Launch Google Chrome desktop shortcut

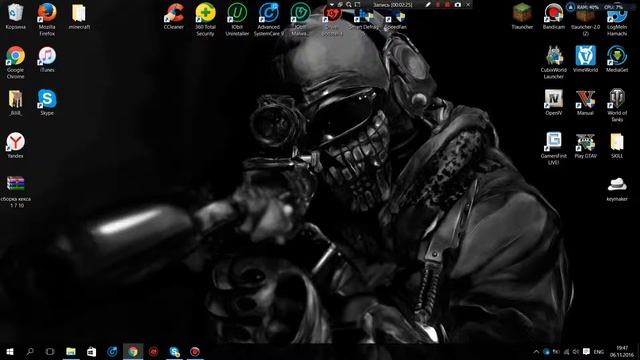[x=16, y=62]
